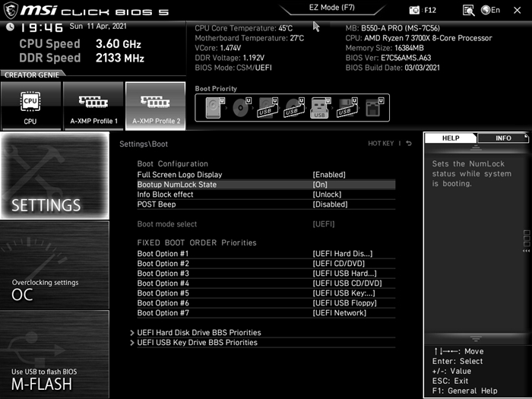Open Boot Option #5 UEFI USB Key value

click(344, 293)
